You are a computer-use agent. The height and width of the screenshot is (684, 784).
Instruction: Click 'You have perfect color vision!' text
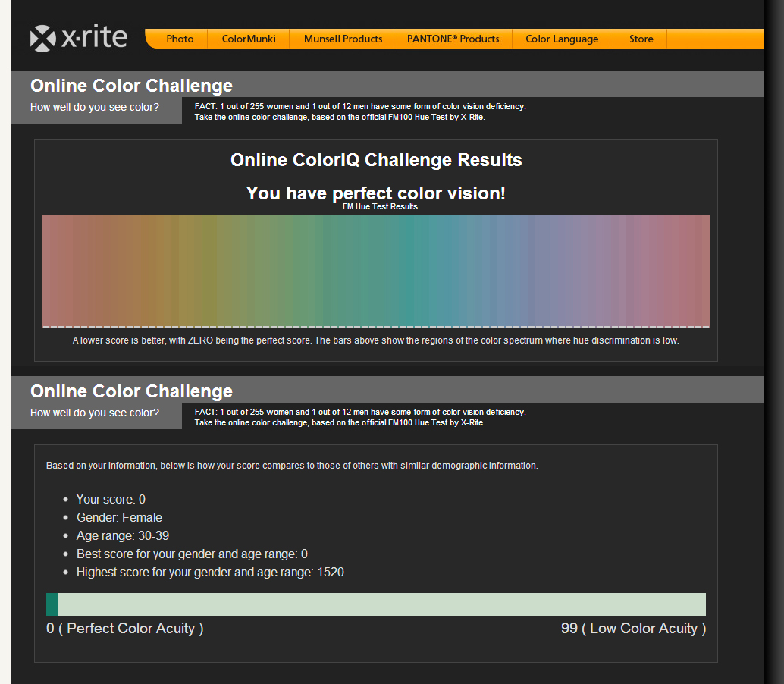(x=376, y=193)
